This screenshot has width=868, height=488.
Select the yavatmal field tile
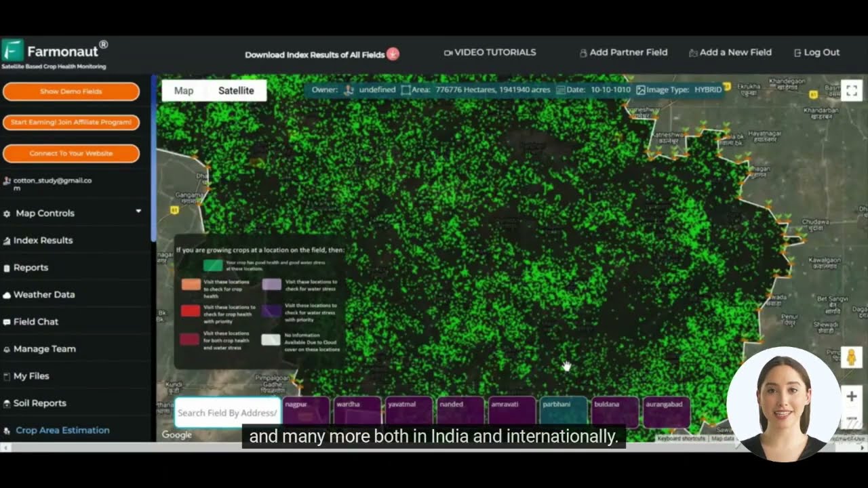point(409,411)
